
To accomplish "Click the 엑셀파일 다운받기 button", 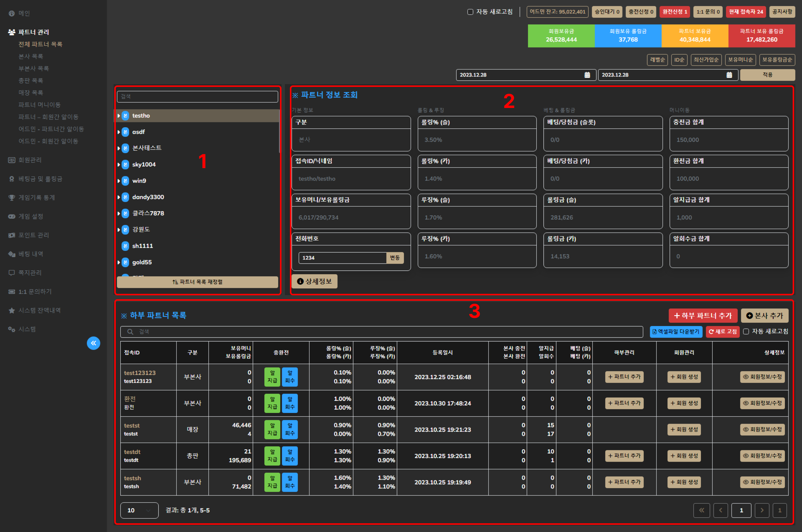I will pyautogui.click(x=676, y=331).
